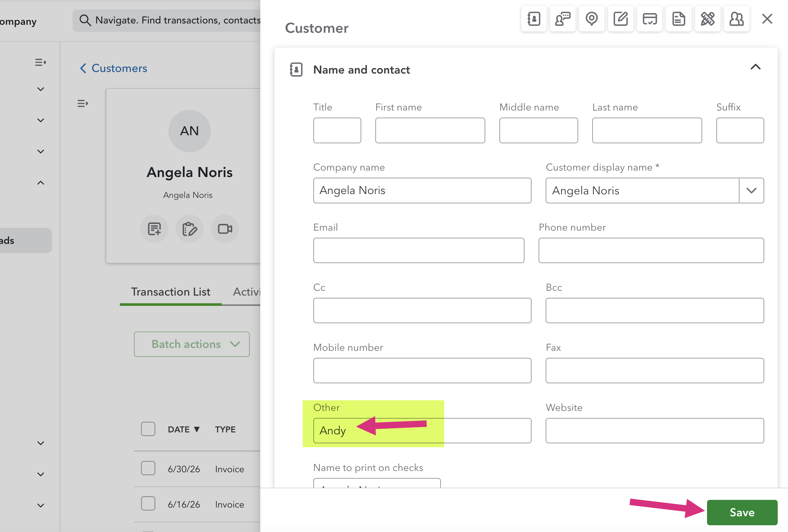Jump to Name and contact section icon
The image size is (788, 532).
[534, 19]
